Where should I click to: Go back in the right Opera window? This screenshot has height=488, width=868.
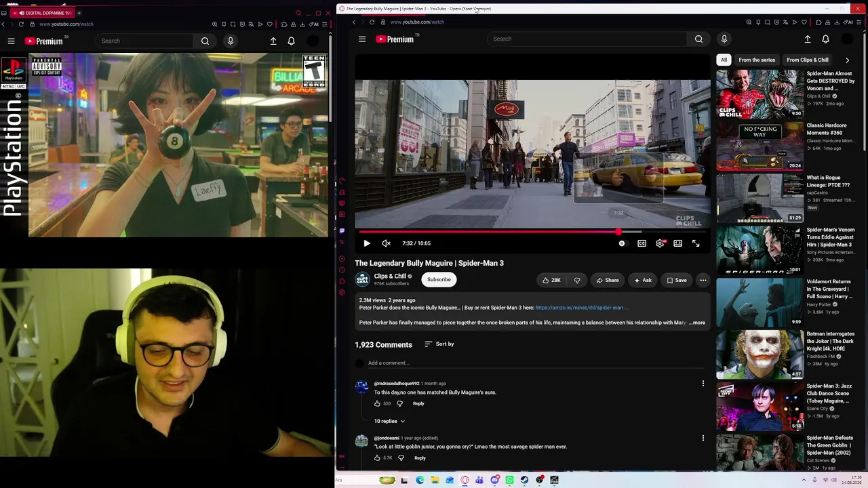click(x=353, y=22)
